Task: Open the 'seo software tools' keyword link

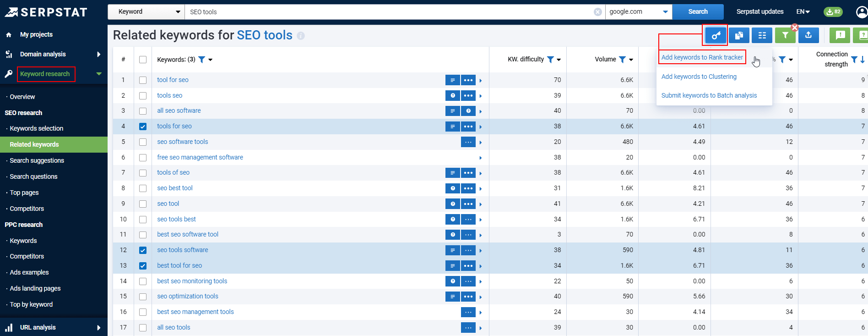Action: point(182,142)
